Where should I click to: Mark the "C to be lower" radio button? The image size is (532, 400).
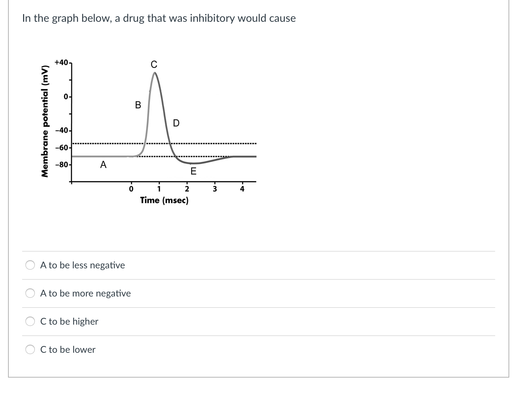click(30, 350)
